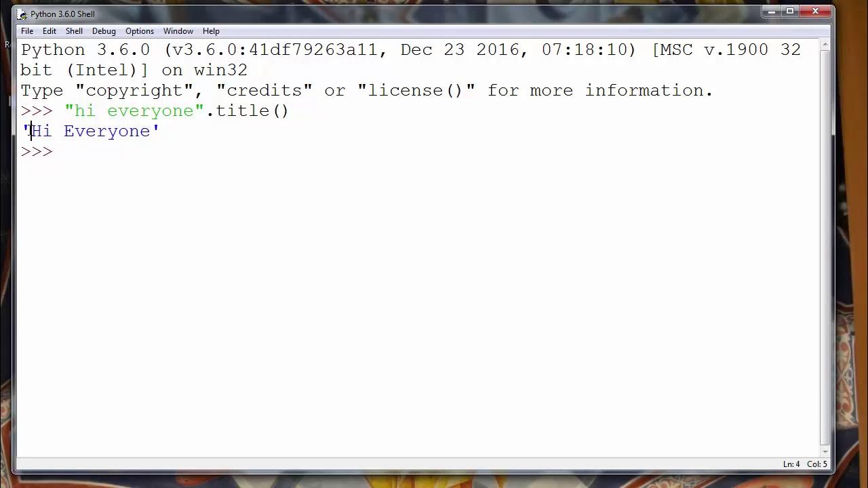
Task: Click the vertical scrollbar track
Action: [825, 248]
